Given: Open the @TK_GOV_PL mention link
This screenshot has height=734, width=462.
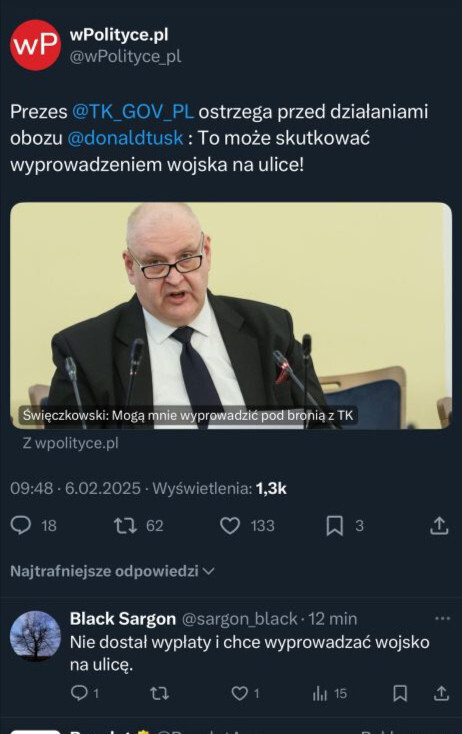Looking at the screenshot, I should [x=132, y=112].
